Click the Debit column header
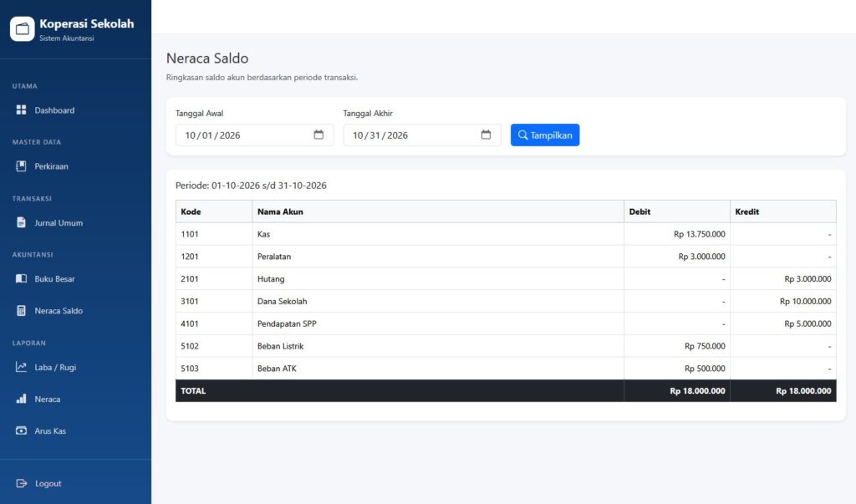856x504 pixels. (x=677, y=211)
